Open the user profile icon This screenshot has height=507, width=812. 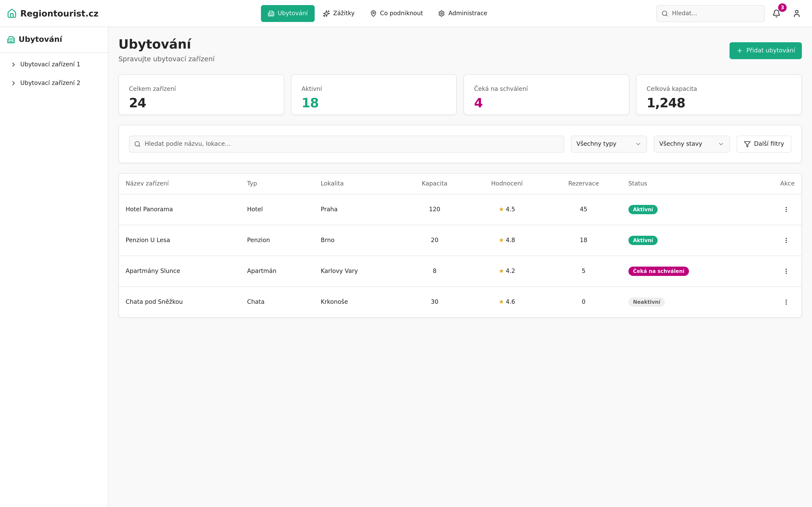[797, 13]
